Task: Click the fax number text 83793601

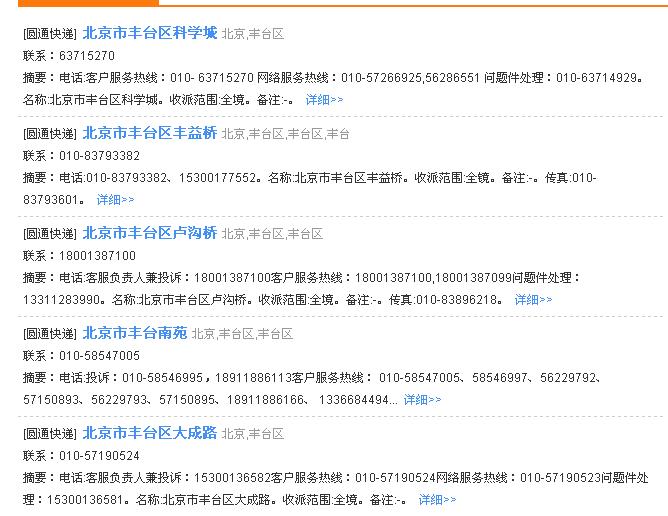Action: pos(50,200)
